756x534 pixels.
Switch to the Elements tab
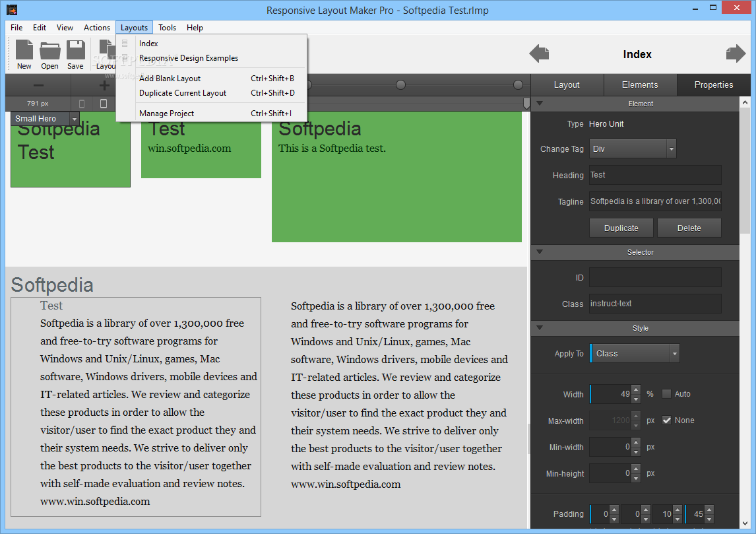640,85
